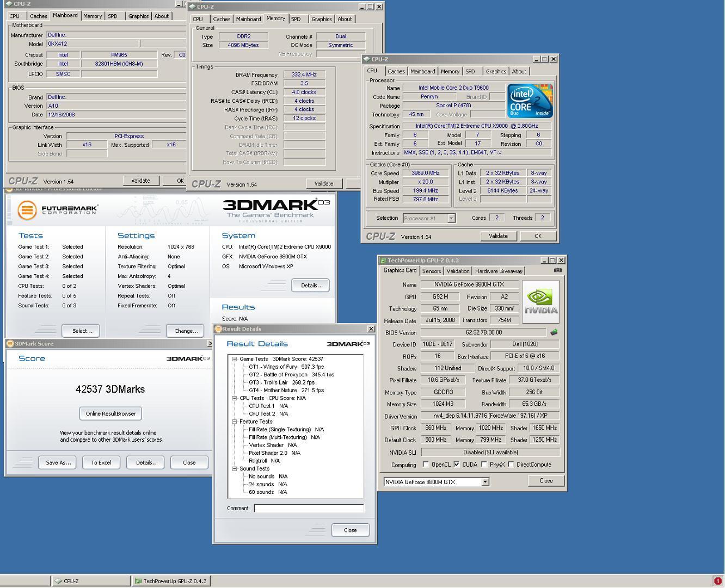Image resolution: width=725 pixels, height=588 pixels.
Task: Click CPU-Z taskbar button
Action: pos(91,581)
